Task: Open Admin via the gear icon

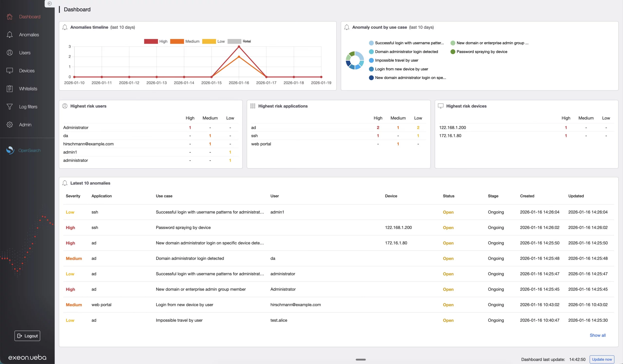Action: (x=10, y=125)
